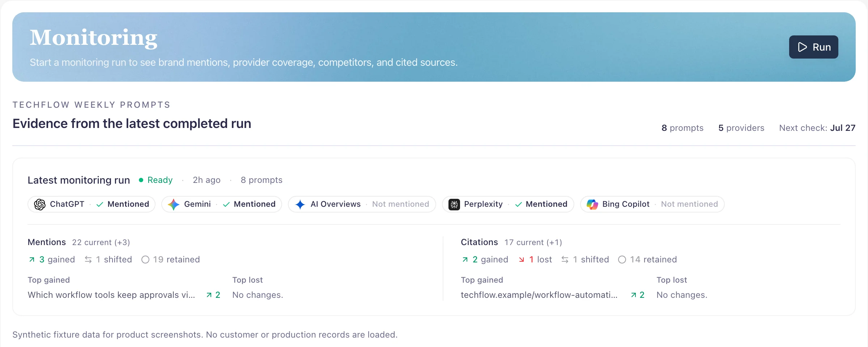The image size is (868, 347).
Task: Click the Bing Copilot logo icon
Action: (592, 204)
